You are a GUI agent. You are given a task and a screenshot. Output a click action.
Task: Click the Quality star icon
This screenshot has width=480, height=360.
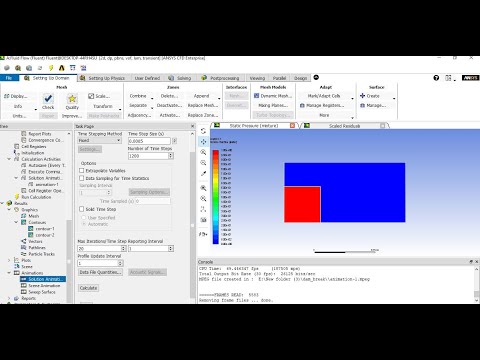click(72, 99)
